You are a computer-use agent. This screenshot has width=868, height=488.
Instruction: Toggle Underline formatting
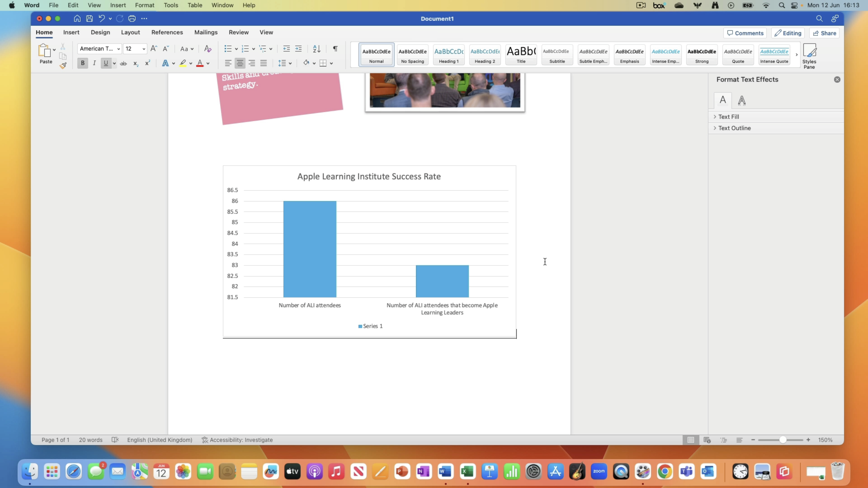106,63
